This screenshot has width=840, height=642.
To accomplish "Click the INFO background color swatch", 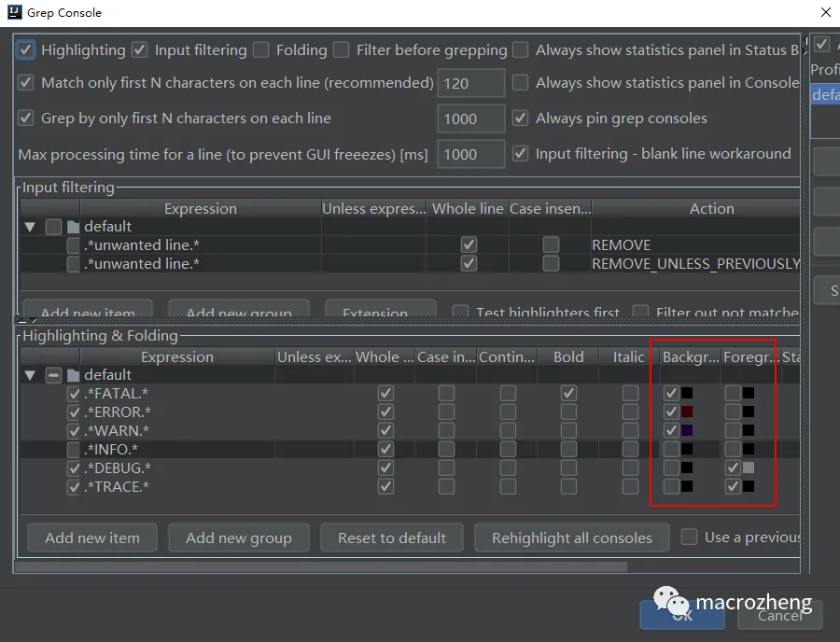I will (687, 449).
